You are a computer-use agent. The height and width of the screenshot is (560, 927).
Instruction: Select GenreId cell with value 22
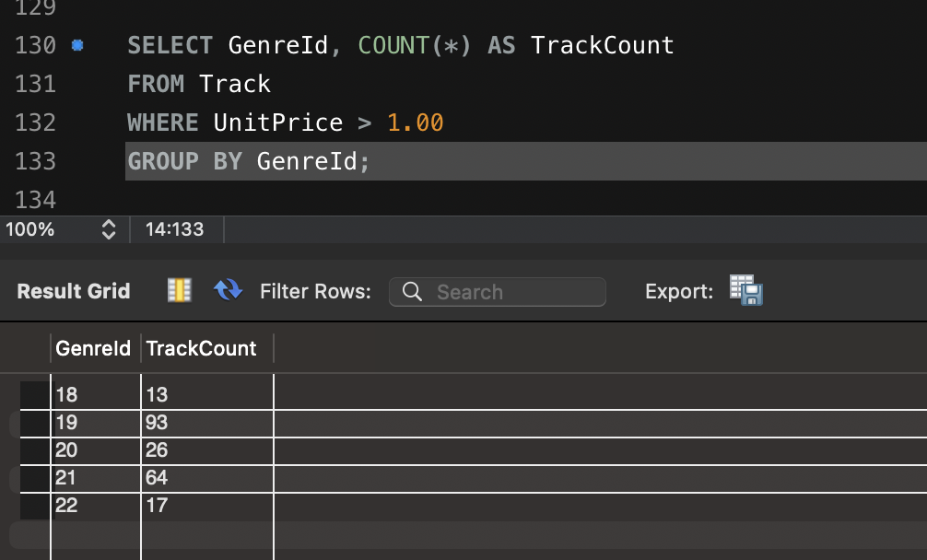(96, 507)
